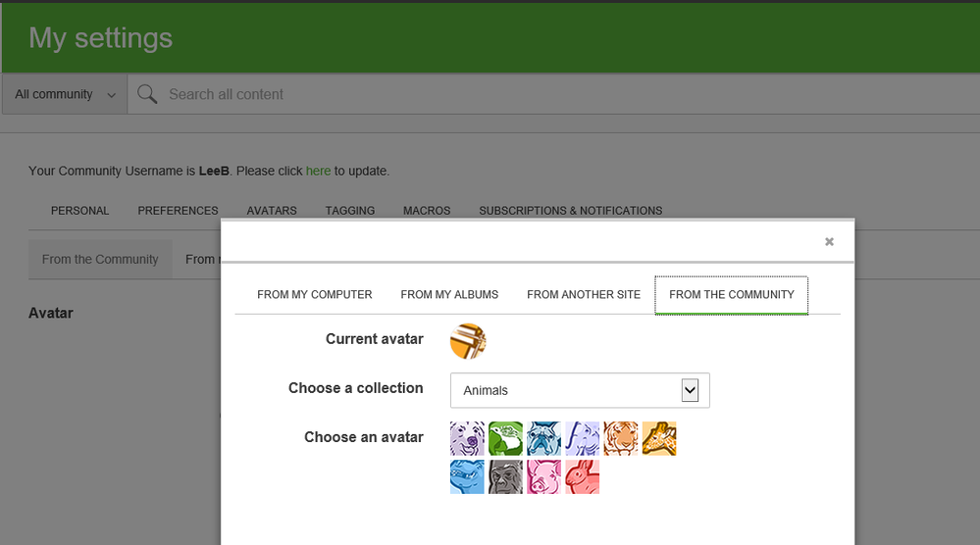Choose the yellow giraffe avatar

[x=659, y=438]
